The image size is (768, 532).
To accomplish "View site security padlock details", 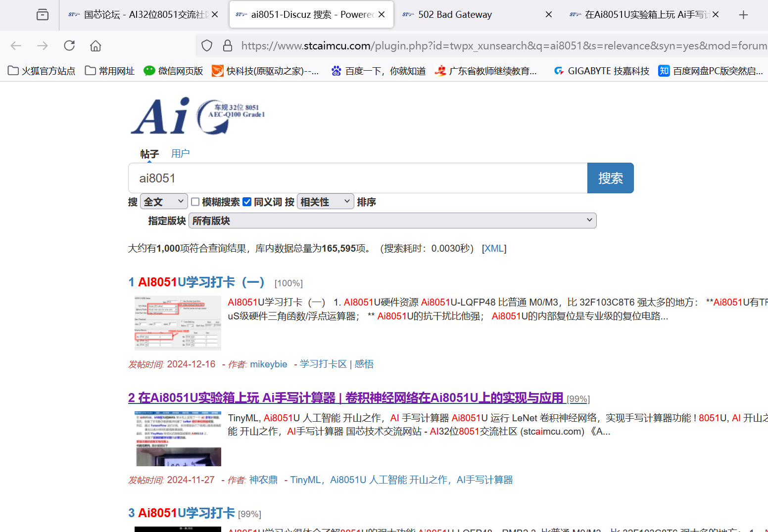I will (228, 46).
